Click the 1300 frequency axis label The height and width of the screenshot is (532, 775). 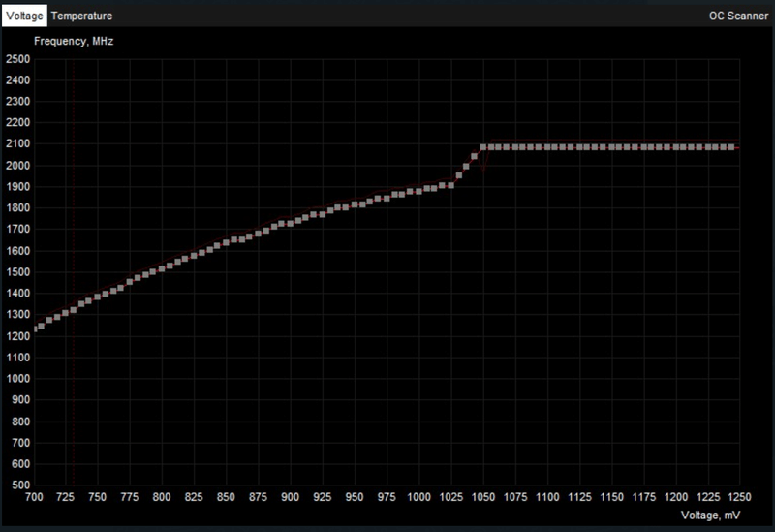[17, 315]
